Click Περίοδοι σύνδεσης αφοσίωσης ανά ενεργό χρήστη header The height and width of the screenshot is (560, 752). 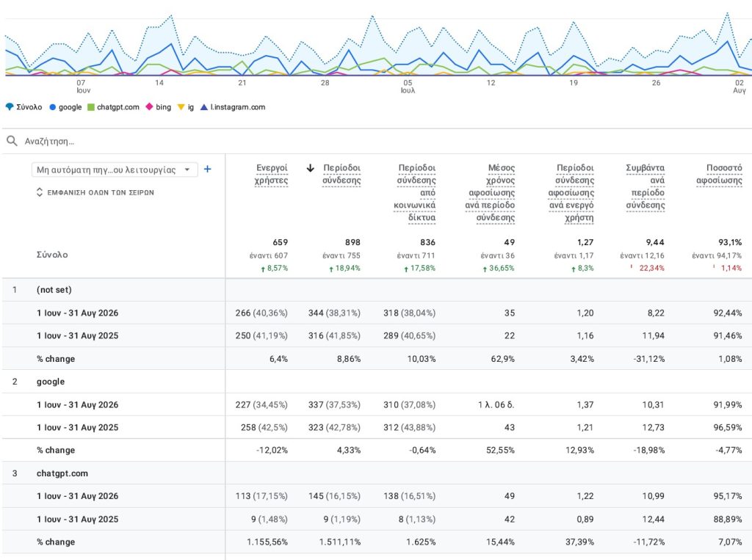coord(571,192)
